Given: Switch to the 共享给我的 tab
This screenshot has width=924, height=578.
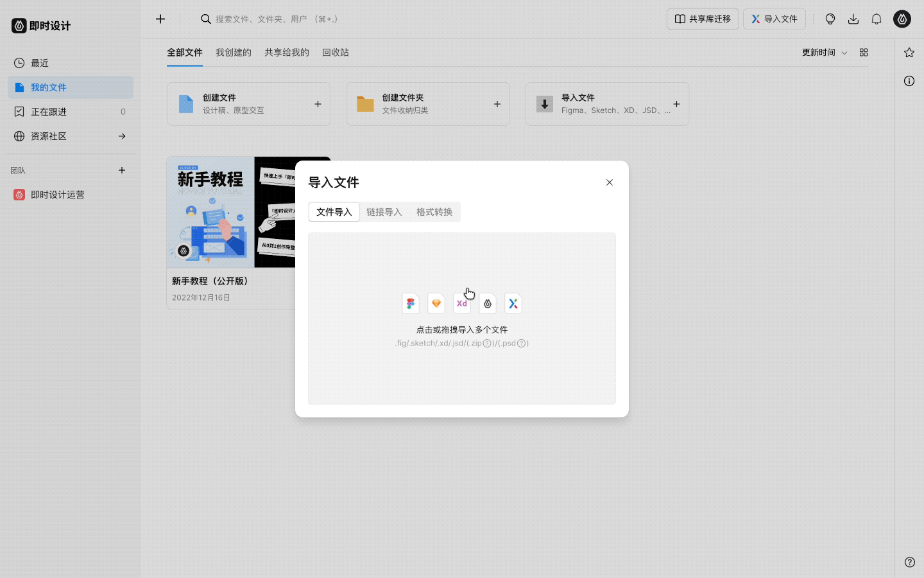Looking at the screenshot, I should pos(287,53).
